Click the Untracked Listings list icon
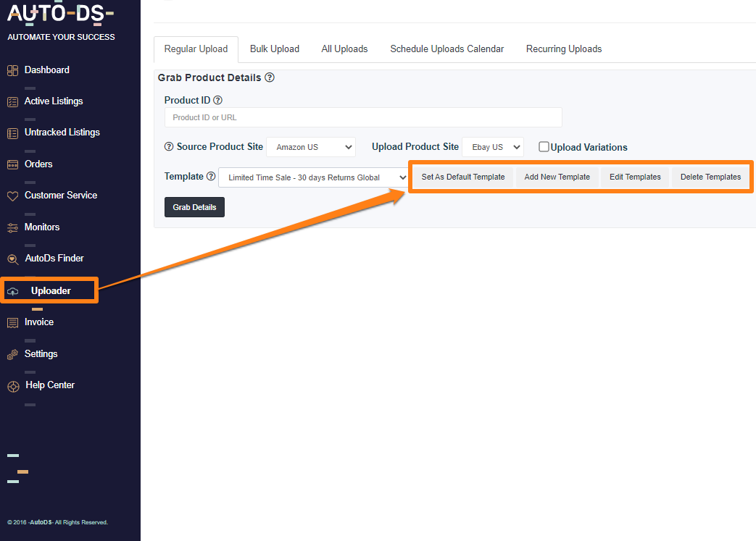Screen dimensions: 756x541 [x=12, y=133]
